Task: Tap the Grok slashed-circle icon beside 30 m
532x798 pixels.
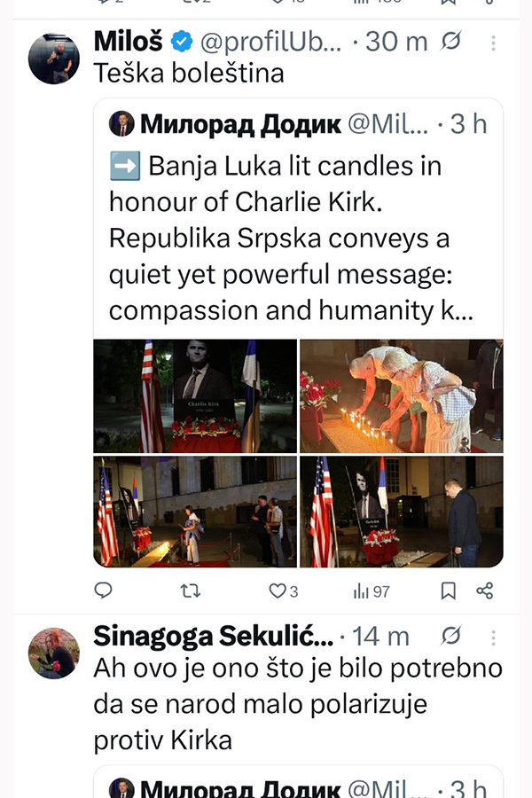Action: tap(451, 41)
